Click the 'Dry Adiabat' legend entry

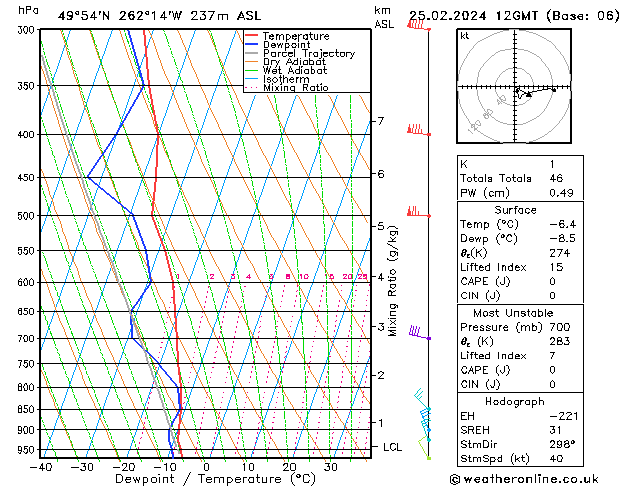click(294, 62)
